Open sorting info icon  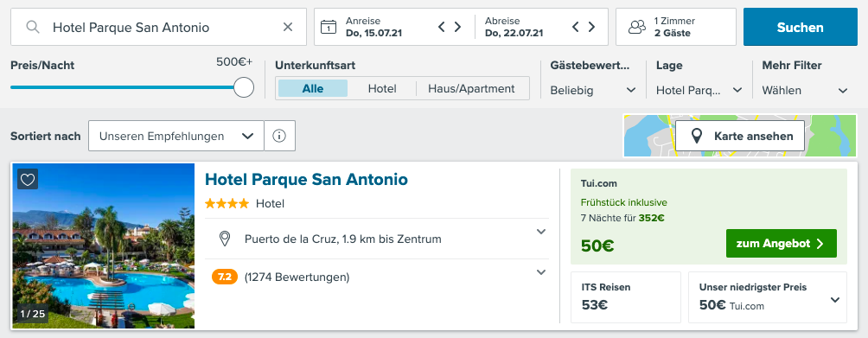279,136
